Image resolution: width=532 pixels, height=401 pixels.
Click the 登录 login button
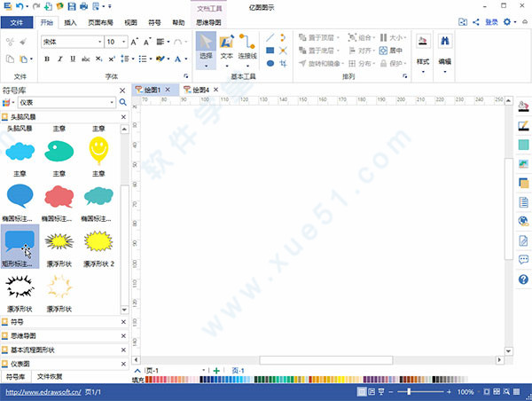click(x=490, y=21)
